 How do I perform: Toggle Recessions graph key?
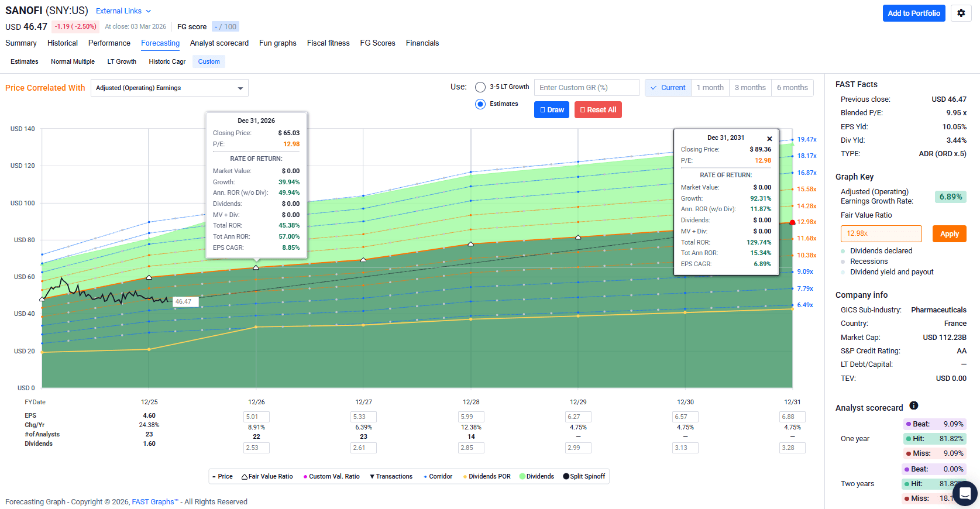coord(864,262)
